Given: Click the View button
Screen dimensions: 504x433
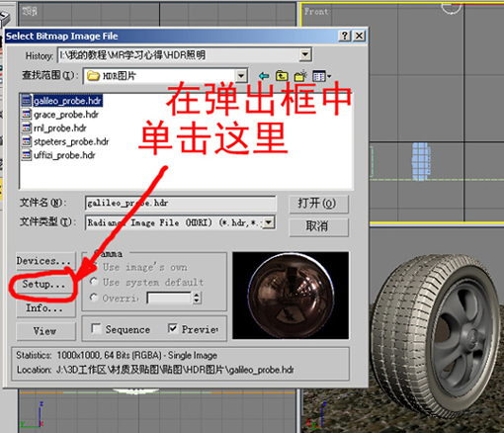Looking at the screenshot, I should click(x=45, y=331).
